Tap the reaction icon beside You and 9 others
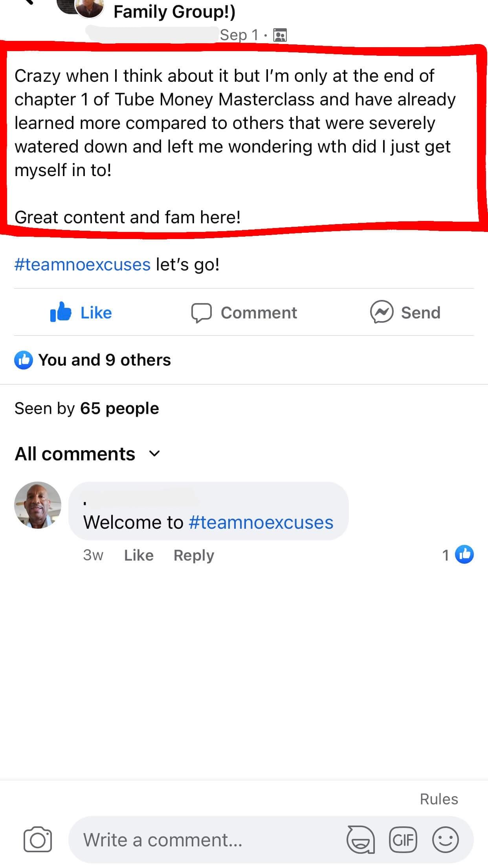This screenshot has height=868, width=488. [24, 360]
